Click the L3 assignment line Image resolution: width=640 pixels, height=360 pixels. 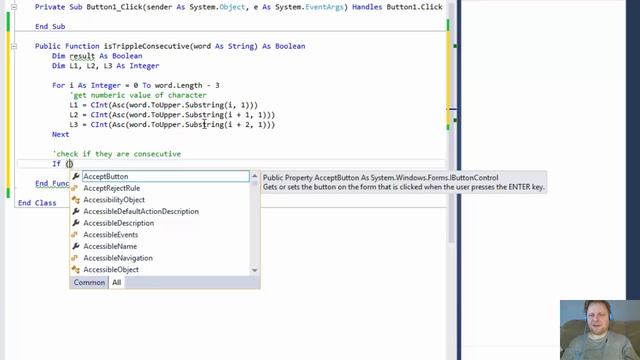[x=172, y=124]
